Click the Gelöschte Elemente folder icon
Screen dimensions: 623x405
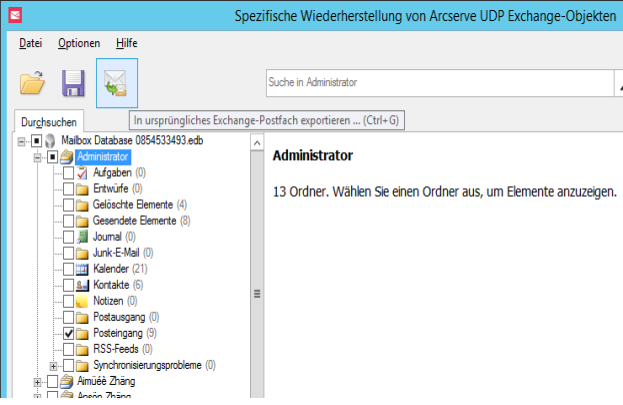82,205
